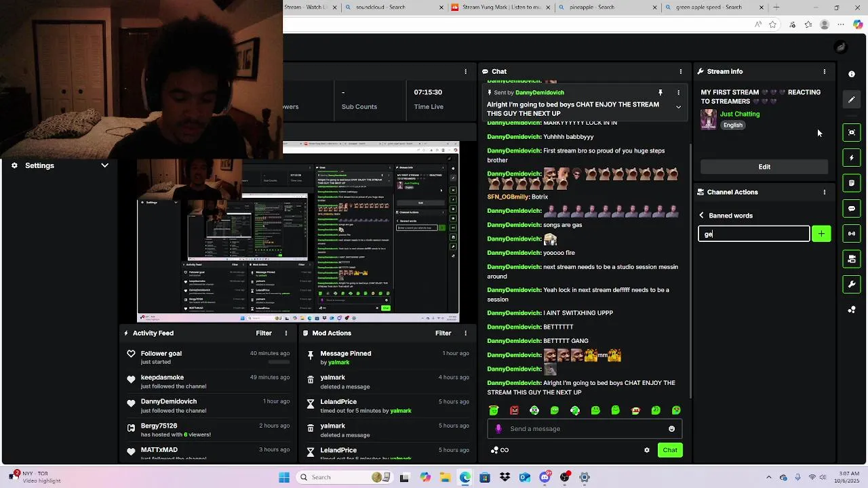Click the Edit stream info button
This screenshot has height=488, width=868.
(x=764, y=167)
